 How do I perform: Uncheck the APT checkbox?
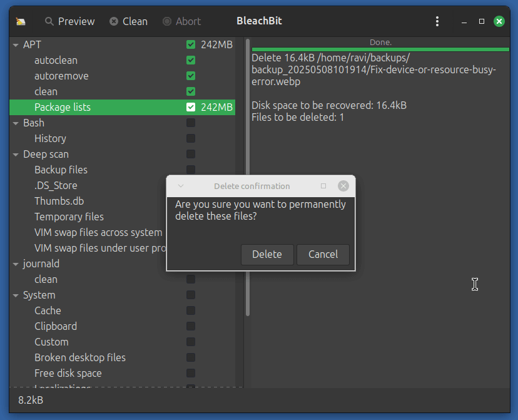190,44
